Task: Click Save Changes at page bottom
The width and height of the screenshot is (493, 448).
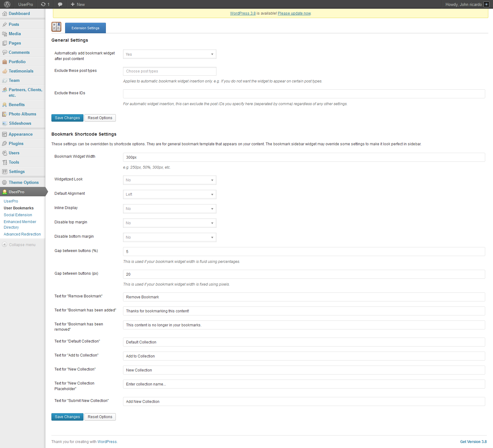Action: 67,417
